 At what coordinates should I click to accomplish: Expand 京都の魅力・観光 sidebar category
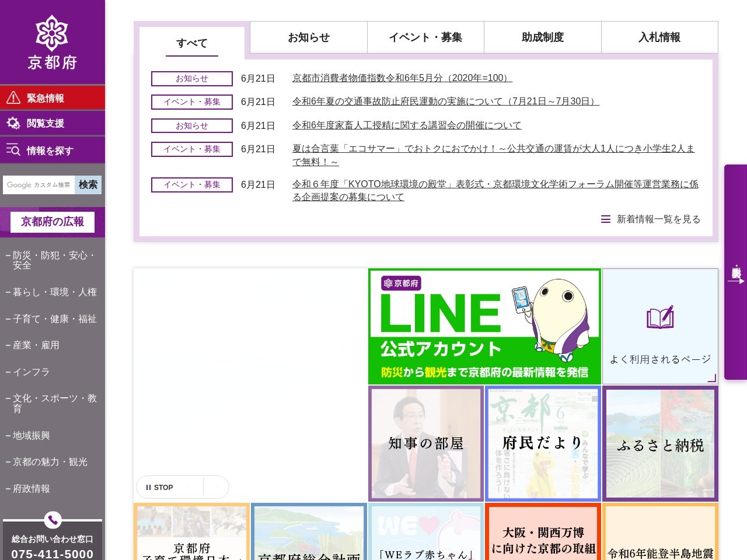[53, 462]
